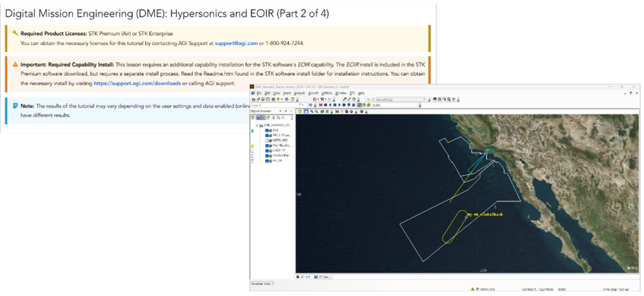Viewport: 644px width, 296px height.
Task: Click the New scenario icon in STK toolbar
Action: [253, 99]
